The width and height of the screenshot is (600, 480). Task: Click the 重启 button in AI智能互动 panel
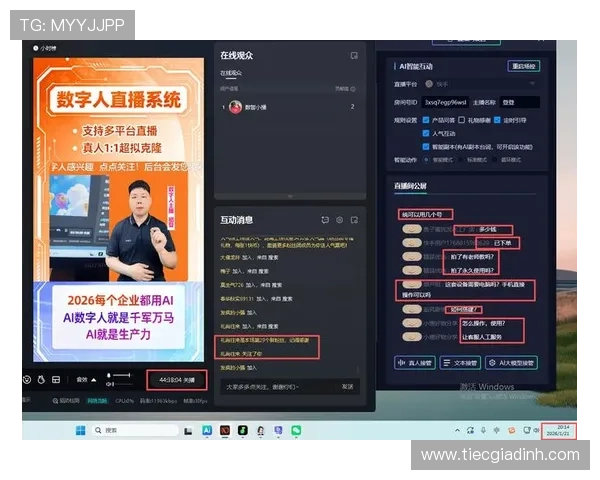pos(523,66)
